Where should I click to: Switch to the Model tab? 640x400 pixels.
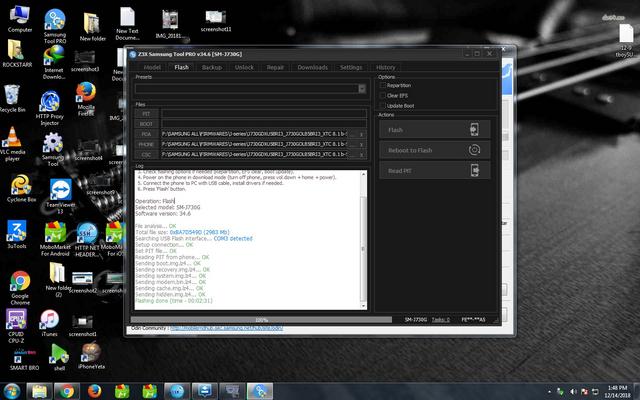pos(152,67)
